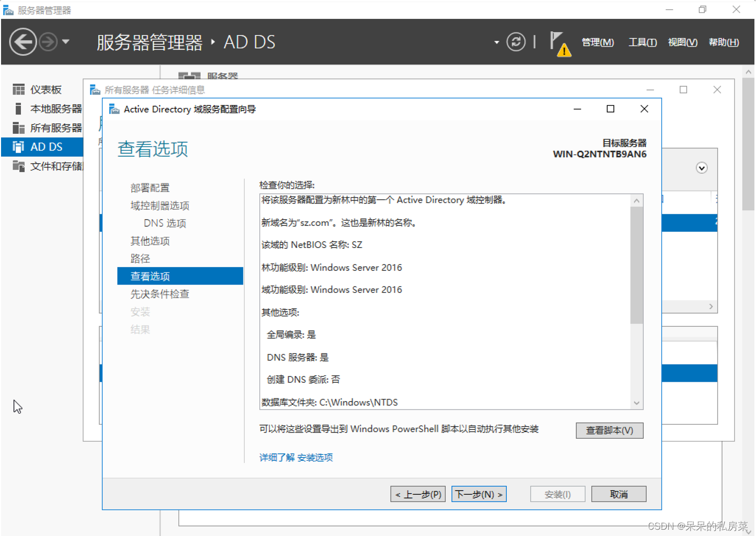Open the 帮助(H) menu
The width and height of the screenshot is (756, 536).
click(724, 42)
